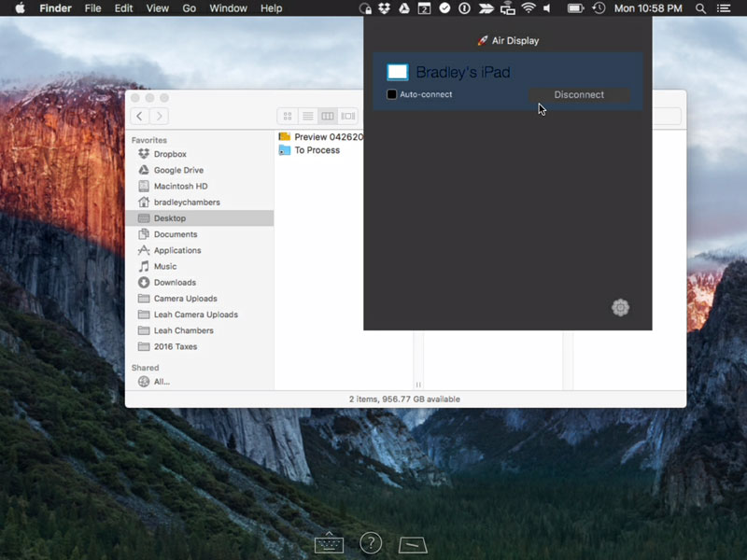Open the Leah Chambers sidebar folder
This screenshot has height=560, width=747.
[200, 330]
